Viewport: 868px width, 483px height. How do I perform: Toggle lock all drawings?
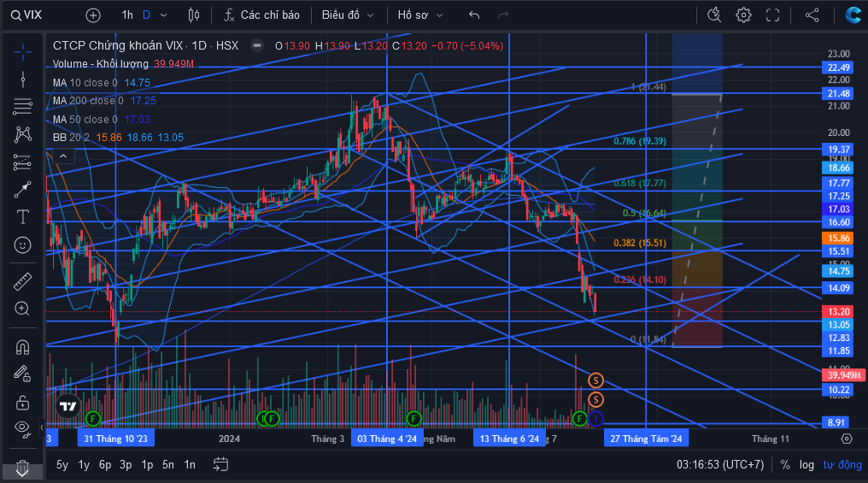click(23, 402)
